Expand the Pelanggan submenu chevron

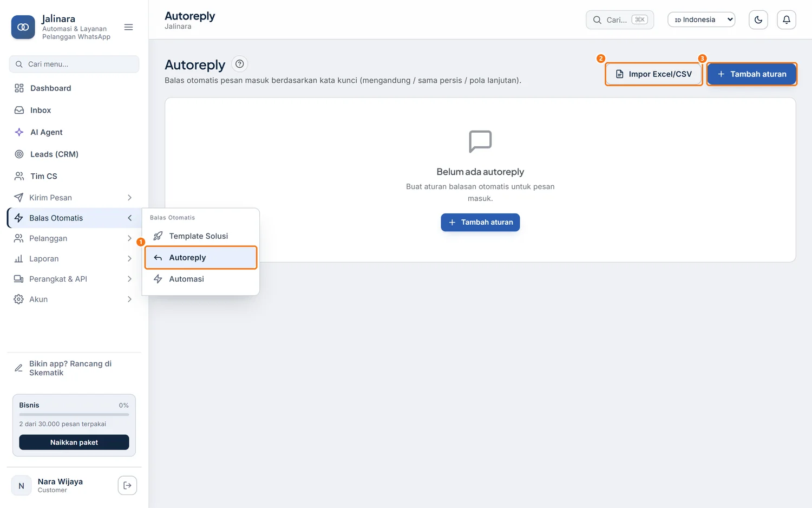(129, 238)
